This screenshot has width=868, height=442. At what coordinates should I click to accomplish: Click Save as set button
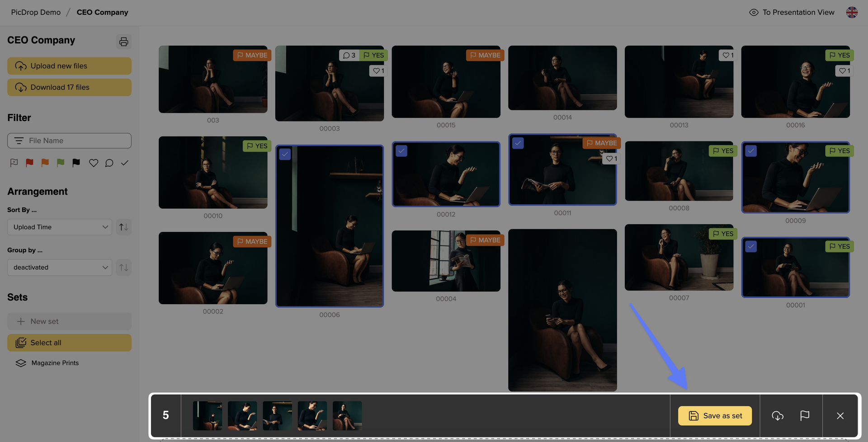click(715, 416)
